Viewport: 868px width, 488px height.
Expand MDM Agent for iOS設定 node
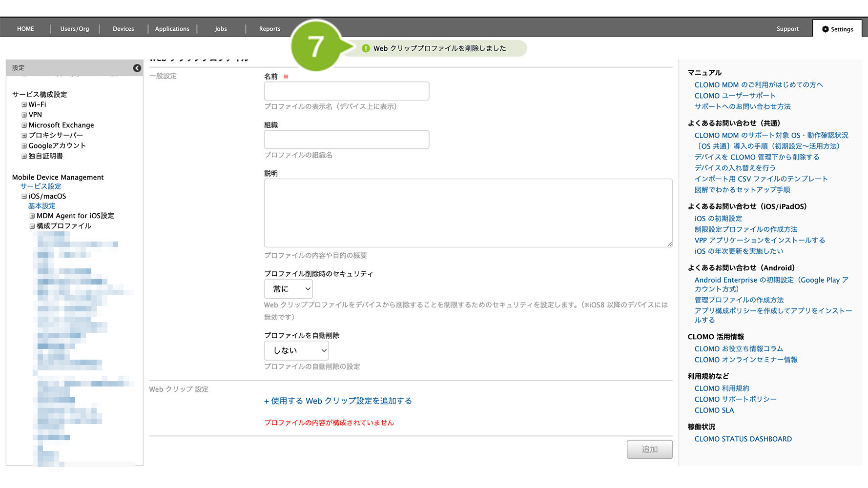pos(32,216)
